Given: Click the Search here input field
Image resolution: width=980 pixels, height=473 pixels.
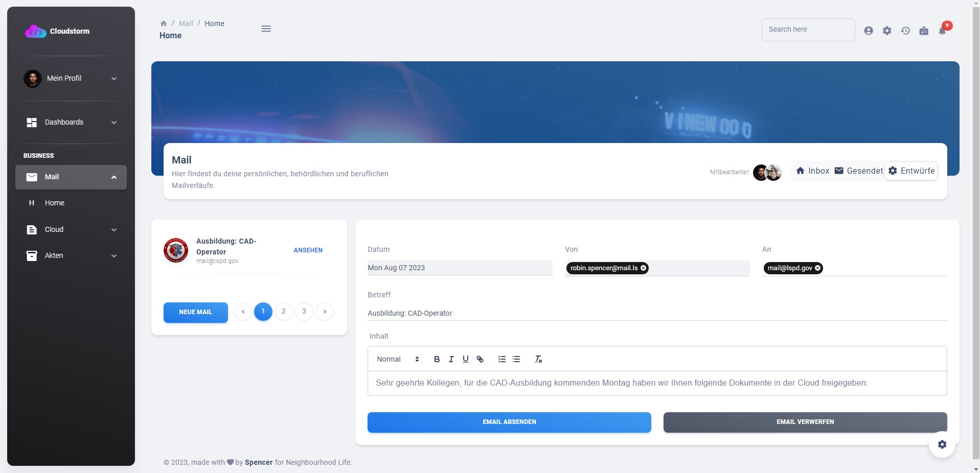Looking at the screenshot, I should pyautogui.click(x=808, y=30).
